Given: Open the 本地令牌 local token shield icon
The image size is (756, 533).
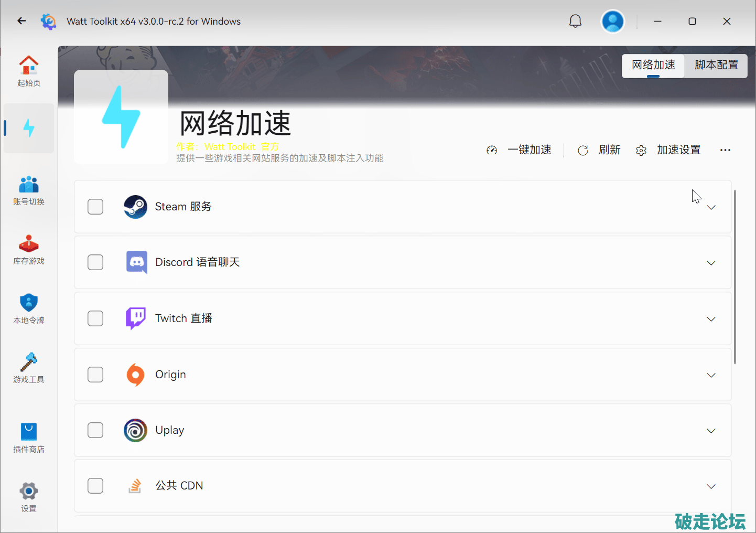Looking at the screenshot, I should (x=29, y=303).
